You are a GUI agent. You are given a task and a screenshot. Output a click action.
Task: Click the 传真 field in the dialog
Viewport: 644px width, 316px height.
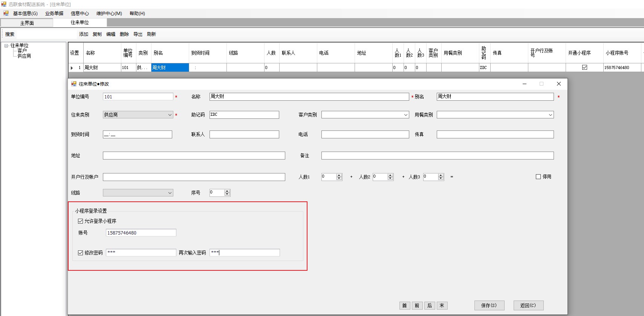tap(495, 134)
